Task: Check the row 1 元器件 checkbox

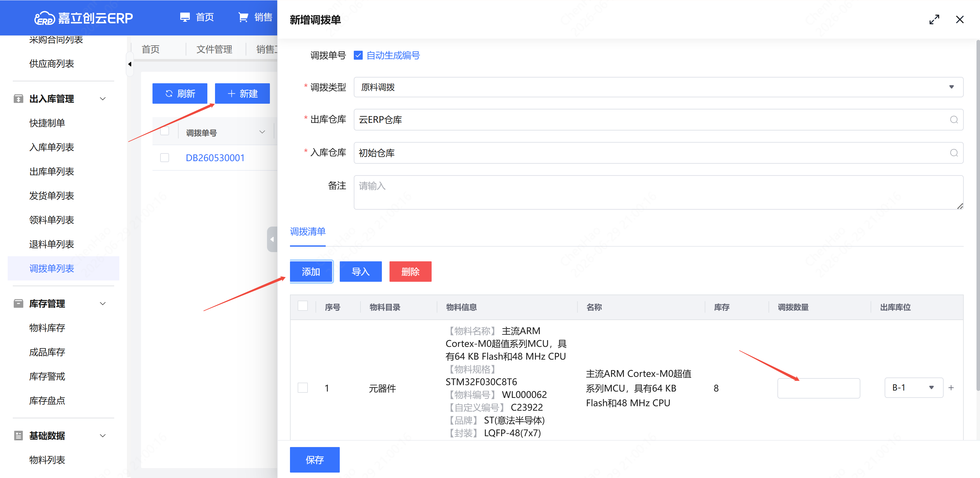Action: [x=303, y=388]
